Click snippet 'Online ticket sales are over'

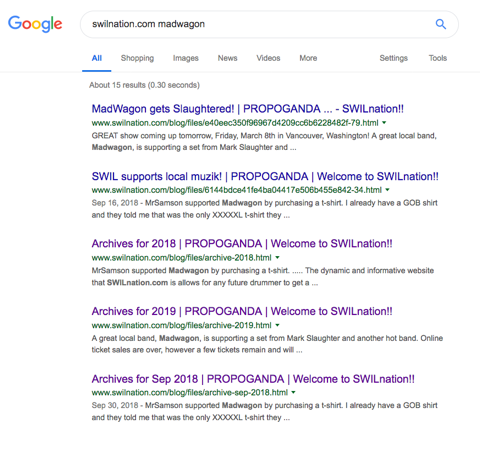pyautogui.click(x=267, y=344)
